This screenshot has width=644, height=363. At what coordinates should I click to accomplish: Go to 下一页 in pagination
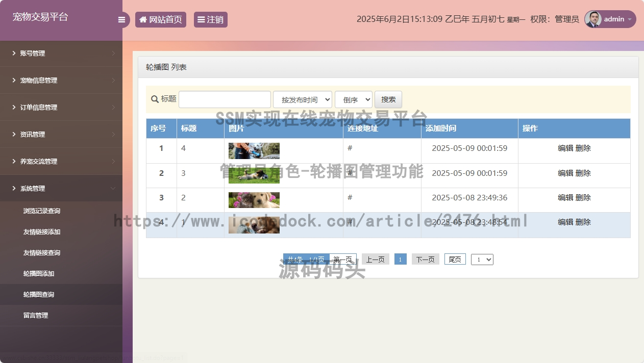(426, 259)
